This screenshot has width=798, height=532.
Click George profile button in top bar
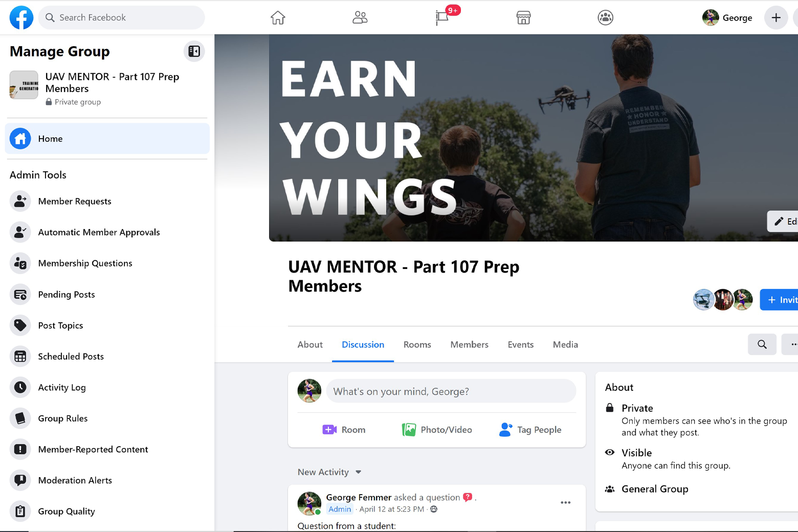[727, 18]
